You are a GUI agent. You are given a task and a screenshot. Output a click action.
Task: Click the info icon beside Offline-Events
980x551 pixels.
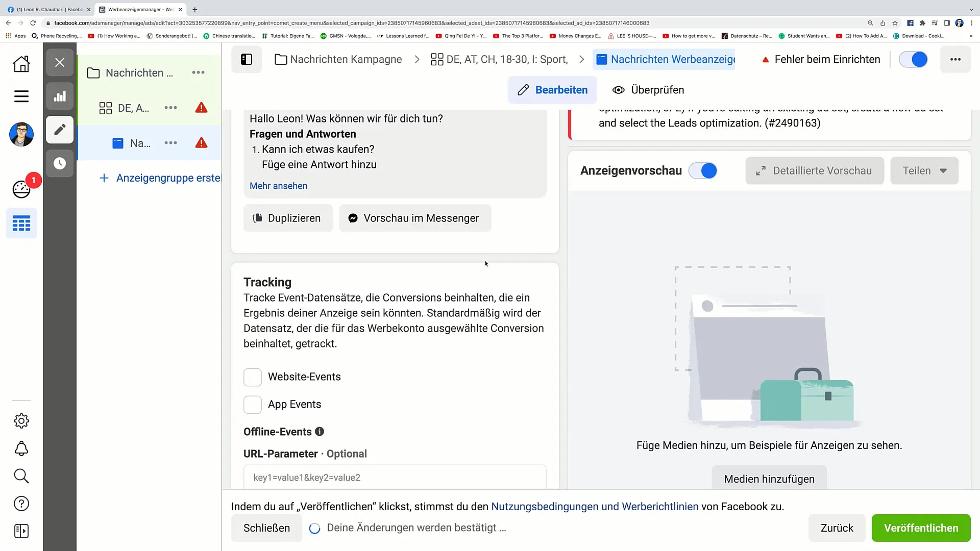[x=320, y=432]
